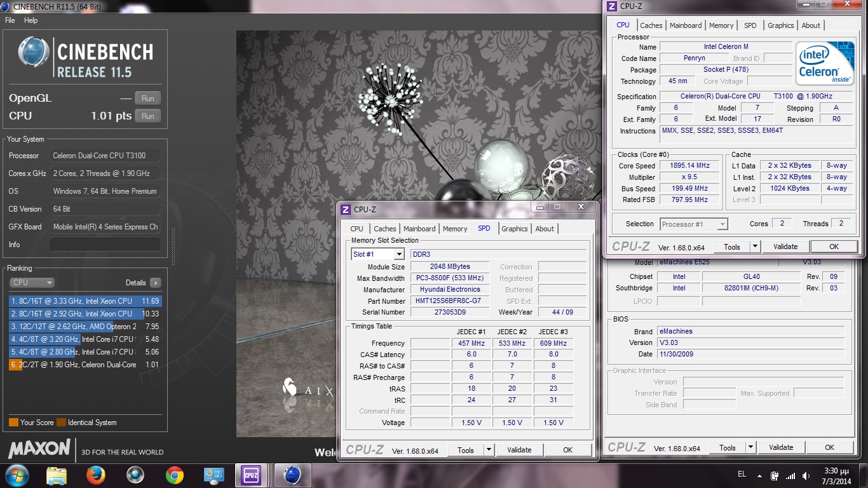
Task: Switch to Mainboard tab in CPU-Z CPU window
Action: tap(686, 25)
